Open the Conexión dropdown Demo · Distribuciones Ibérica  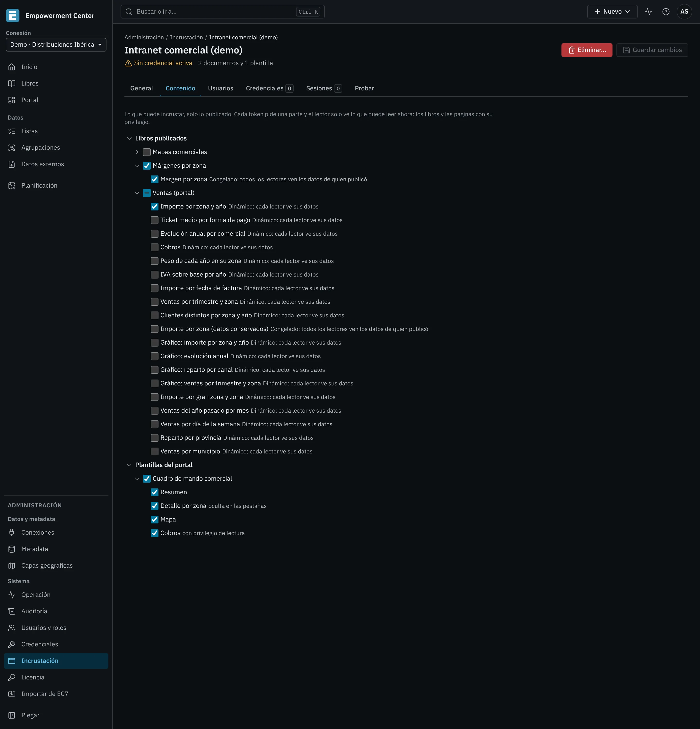[x=56, y=45]
